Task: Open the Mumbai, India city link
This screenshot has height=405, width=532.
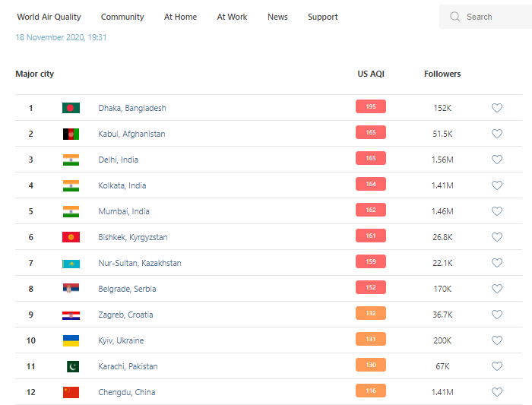Action: point(124,211)
